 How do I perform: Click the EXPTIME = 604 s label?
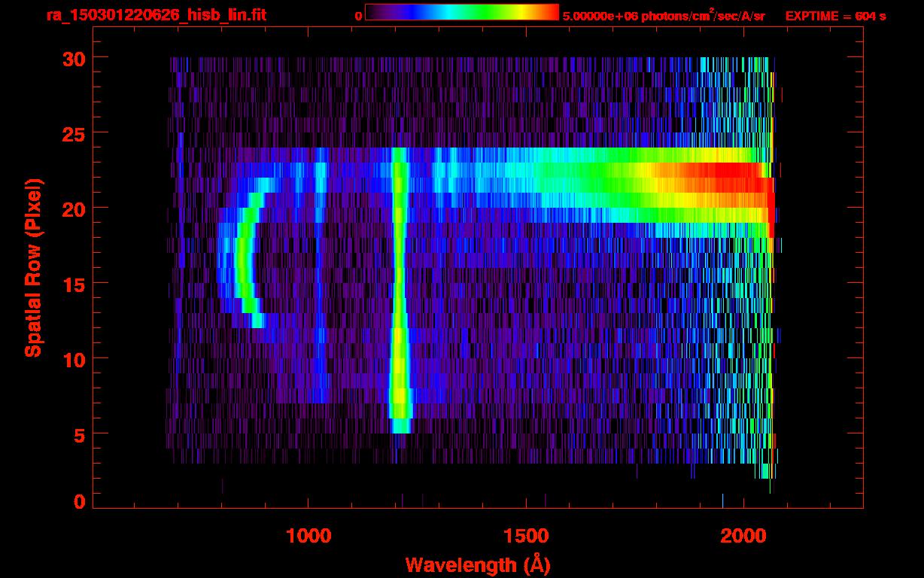[x=835, y=16]
